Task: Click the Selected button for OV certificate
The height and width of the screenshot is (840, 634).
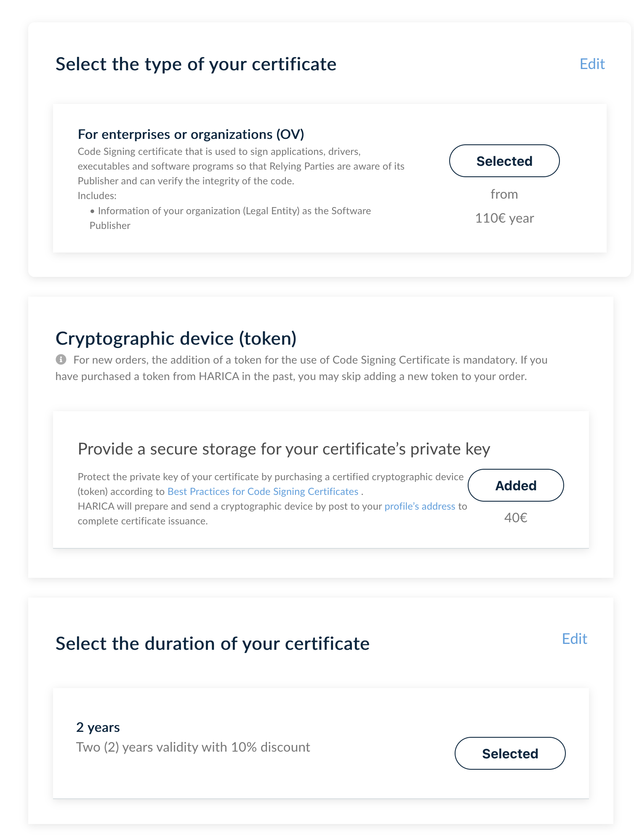Action: click(x=504, y=161)
